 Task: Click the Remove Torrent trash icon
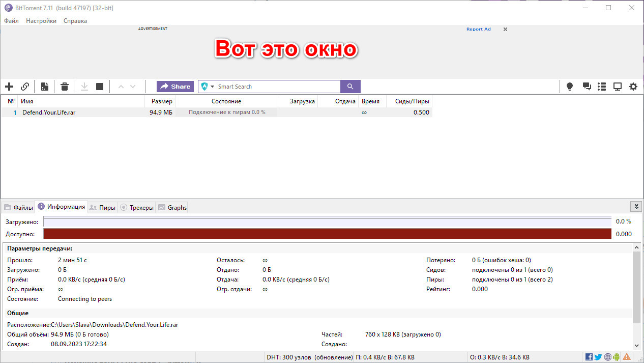(x=65, y=87)
